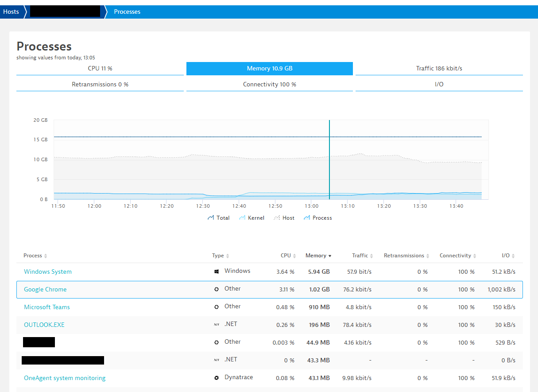Toggle the Total series legend icon
The image size is (538, 392).
coord(211,218)
